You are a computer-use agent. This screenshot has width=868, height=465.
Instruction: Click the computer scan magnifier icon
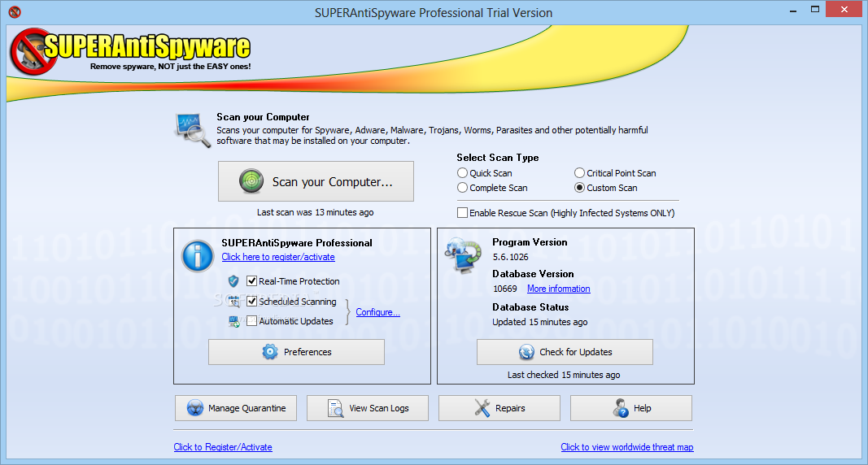193,130
